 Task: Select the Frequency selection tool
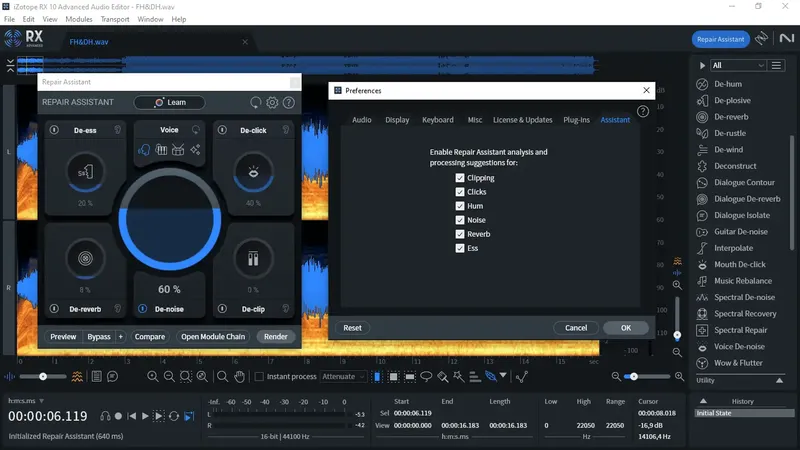[x=410, y=377]
